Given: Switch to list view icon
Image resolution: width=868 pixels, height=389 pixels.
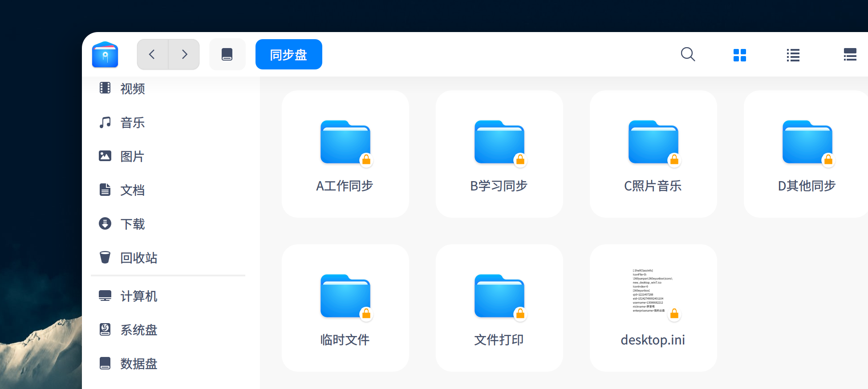Looking at the screenshot, I should (793, 55).
